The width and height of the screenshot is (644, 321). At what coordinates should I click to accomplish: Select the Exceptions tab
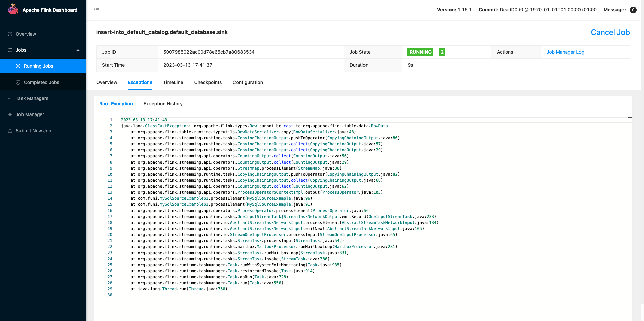pos(140,82)
